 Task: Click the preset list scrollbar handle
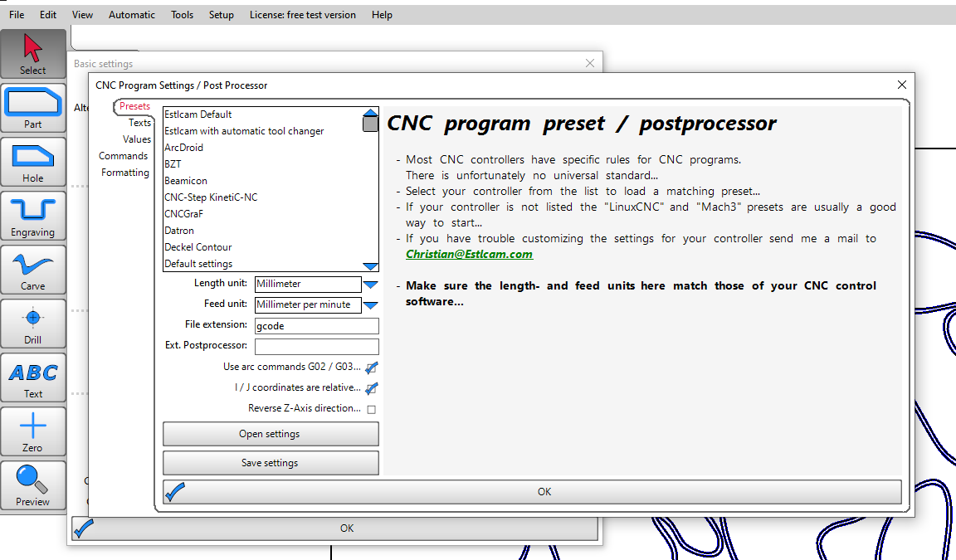point(370,124)
